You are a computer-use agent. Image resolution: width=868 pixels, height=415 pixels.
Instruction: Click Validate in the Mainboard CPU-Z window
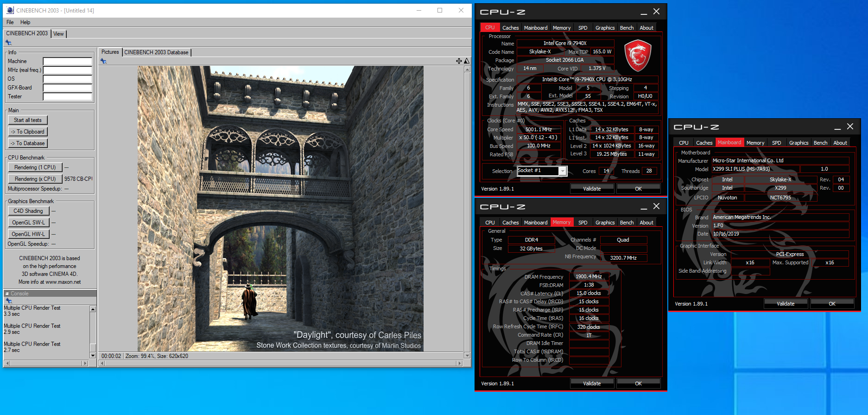pos(786,304)
